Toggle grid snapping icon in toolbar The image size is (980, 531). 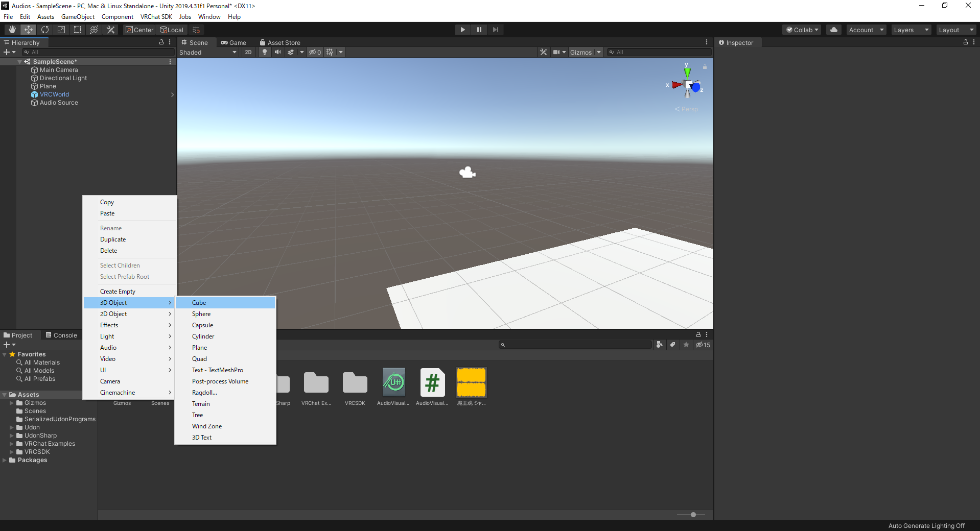(196, 30)
